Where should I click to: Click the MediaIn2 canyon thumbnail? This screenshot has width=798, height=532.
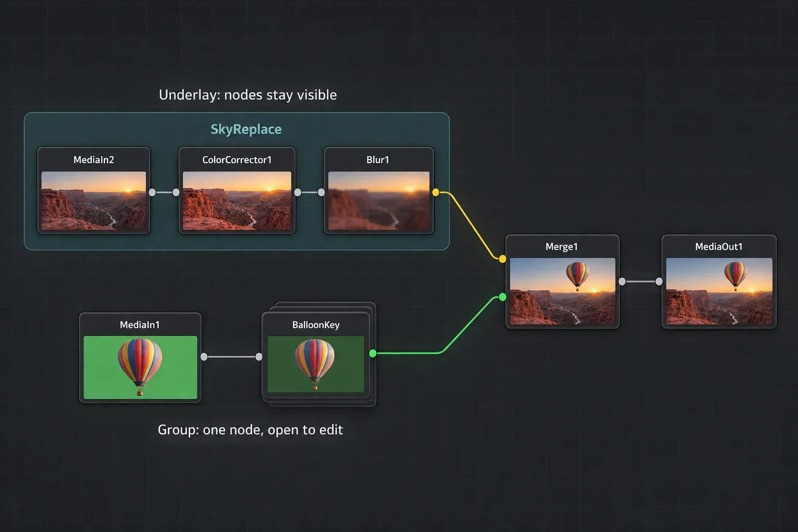tap(94, 201)
